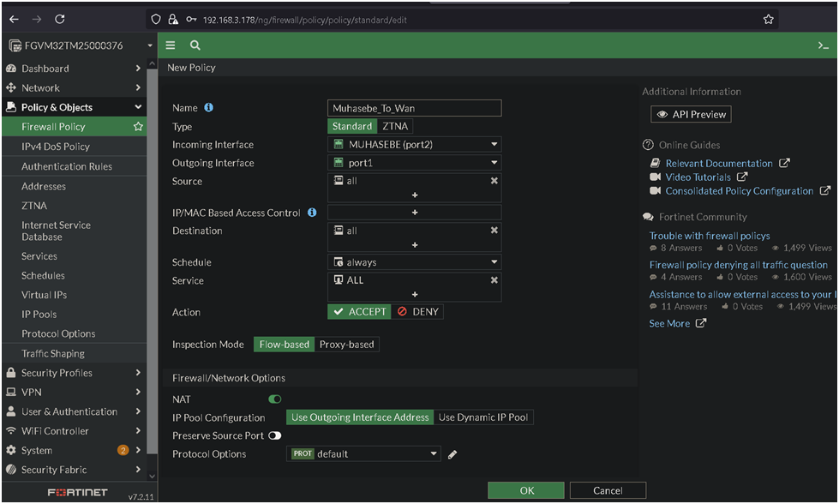
Task: Open search with magnifier icon
Action: (x=195, y=45)
